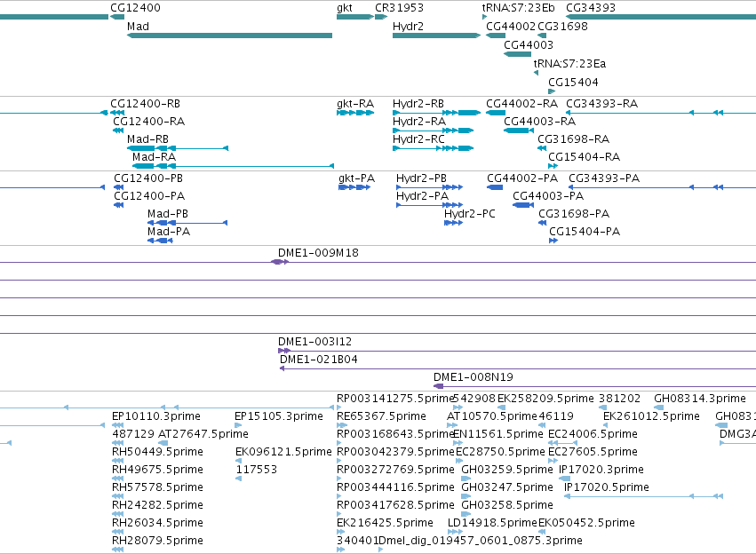Image resolution: width=756 pixels, height=554 pixels.
Task: Open the 117553 feature label
Action: click(257, 470)
